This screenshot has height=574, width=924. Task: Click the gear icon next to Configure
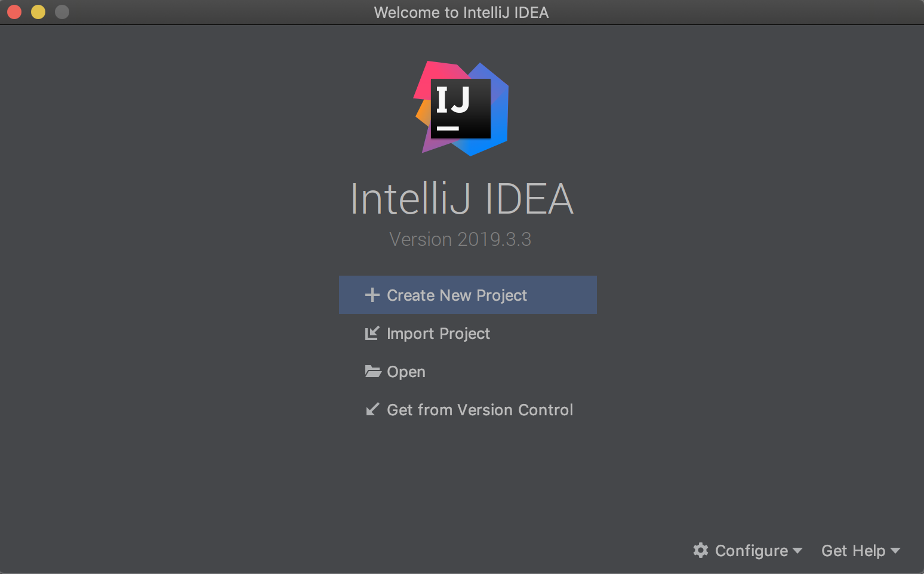[701, 550]
